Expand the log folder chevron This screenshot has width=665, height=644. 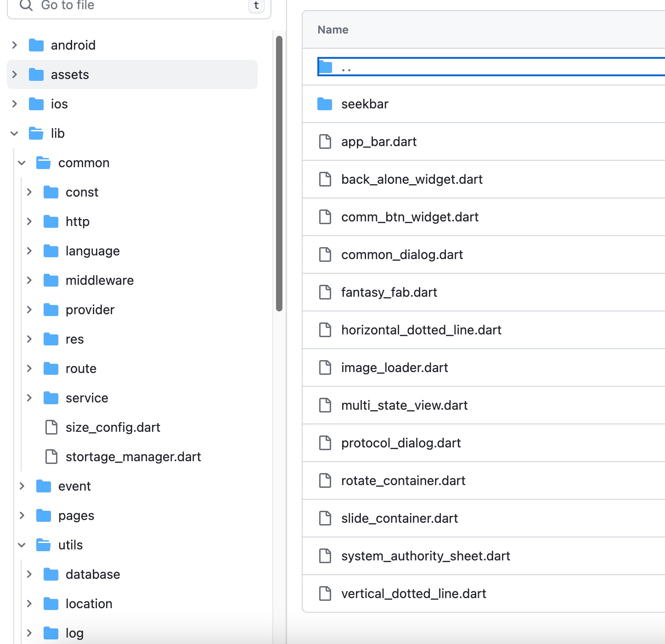tap(29, 633)
